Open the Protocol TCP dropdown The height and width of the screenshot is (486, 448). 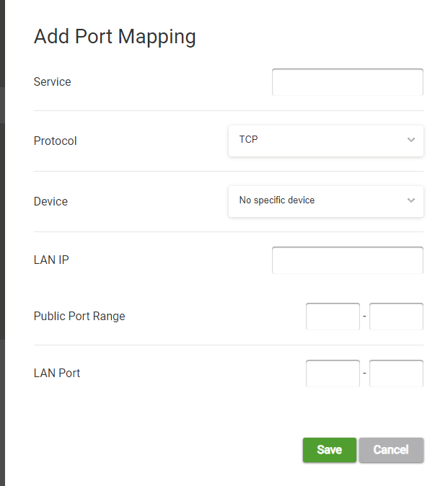pos(326,141)
